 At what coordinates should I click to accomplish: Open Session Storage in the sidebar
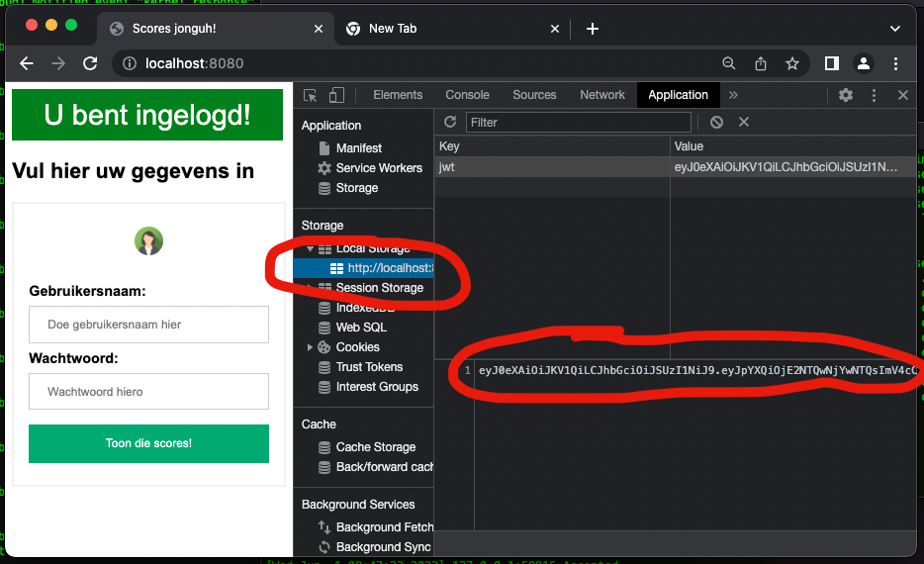379,288
